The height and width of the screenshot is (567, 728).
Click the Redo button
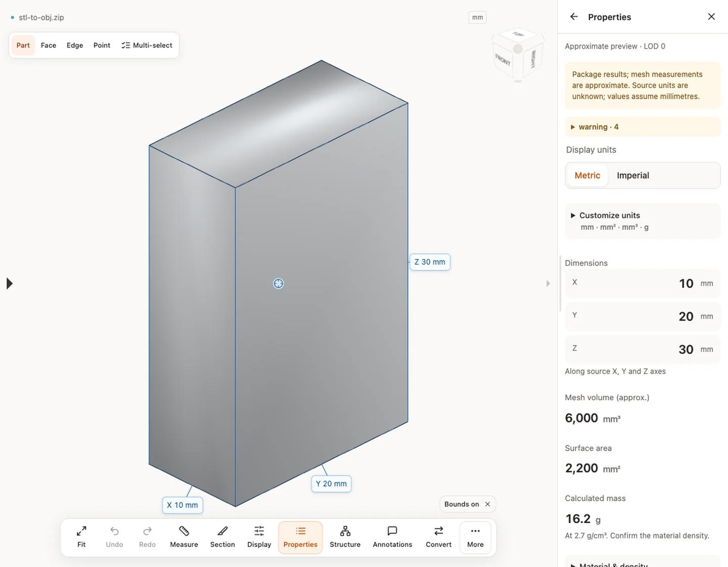[147, 537]
